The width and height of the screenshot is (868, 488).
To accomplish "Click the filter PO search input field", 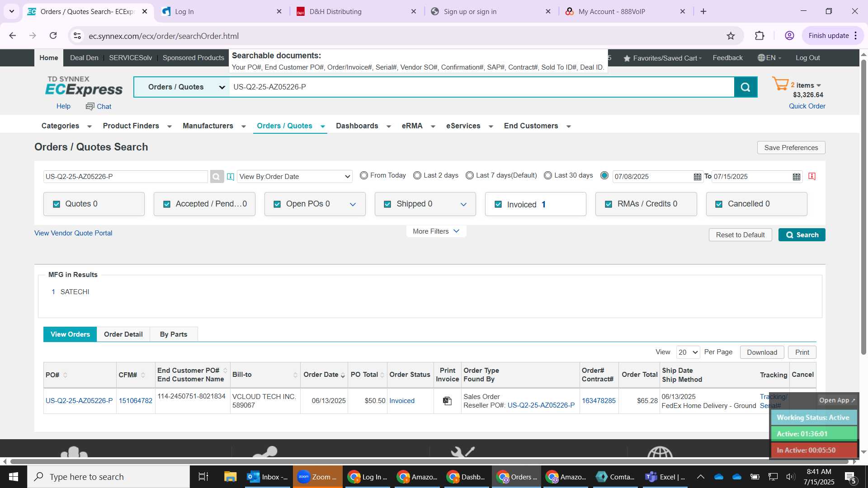I will pyautogui.click(x=125, y=177).
